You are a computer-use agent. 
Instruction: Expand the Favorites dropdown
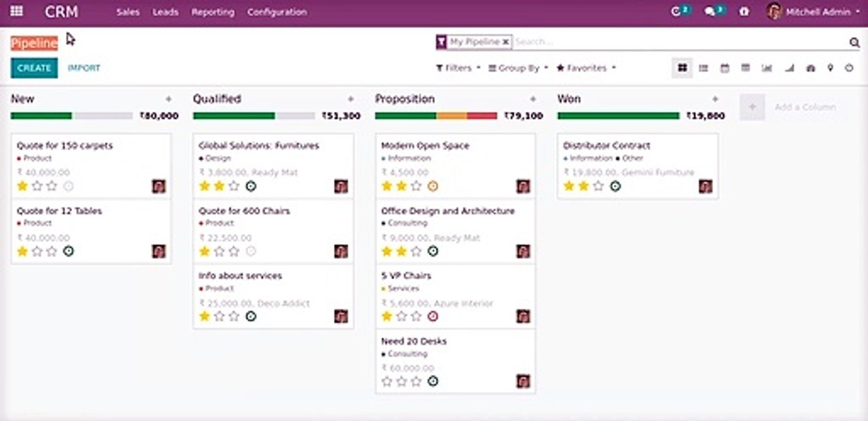[586, 68]
